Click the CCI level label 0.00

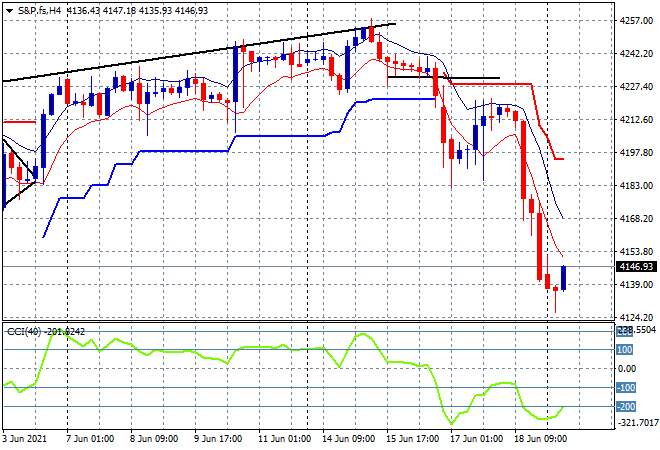pos(627,369)
